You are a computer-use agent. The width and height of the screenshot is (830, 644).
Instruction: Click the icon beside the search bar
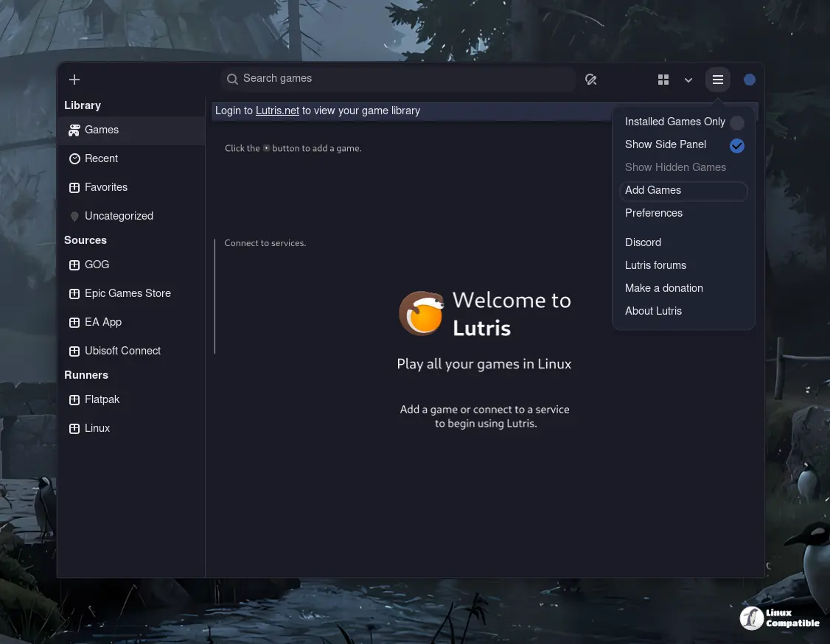click(x=590, y=80)
